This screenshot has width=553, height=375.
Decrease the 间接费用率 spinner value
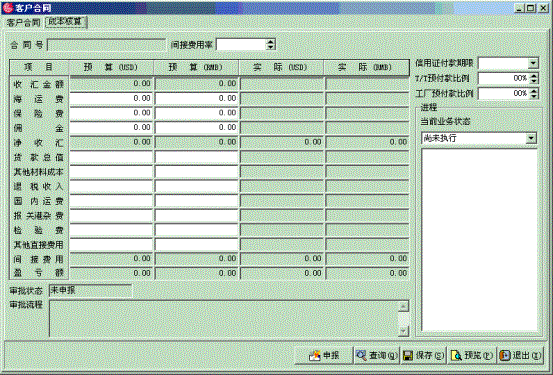[271, 47]
